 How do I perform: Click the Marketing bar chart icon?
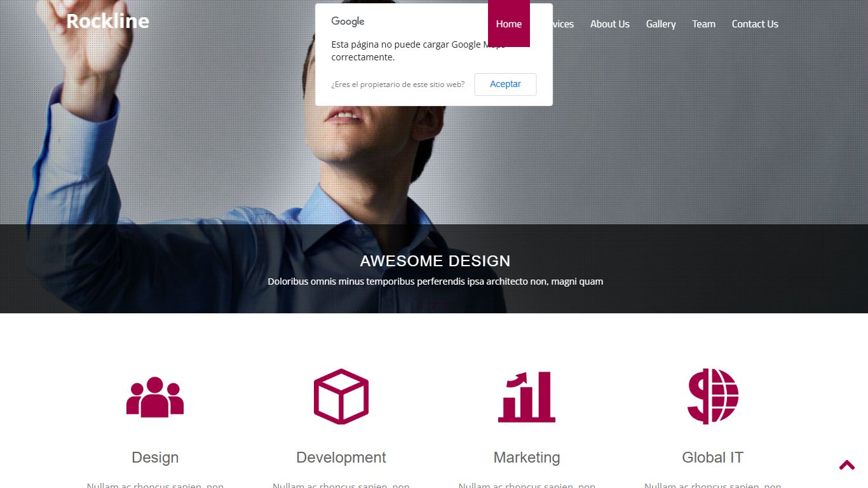point(527,397)
